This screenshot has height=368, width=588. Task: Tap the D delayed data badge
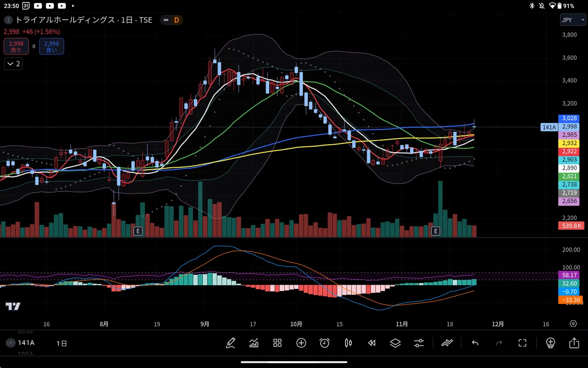pyautogui.click(x=176, y=20)
